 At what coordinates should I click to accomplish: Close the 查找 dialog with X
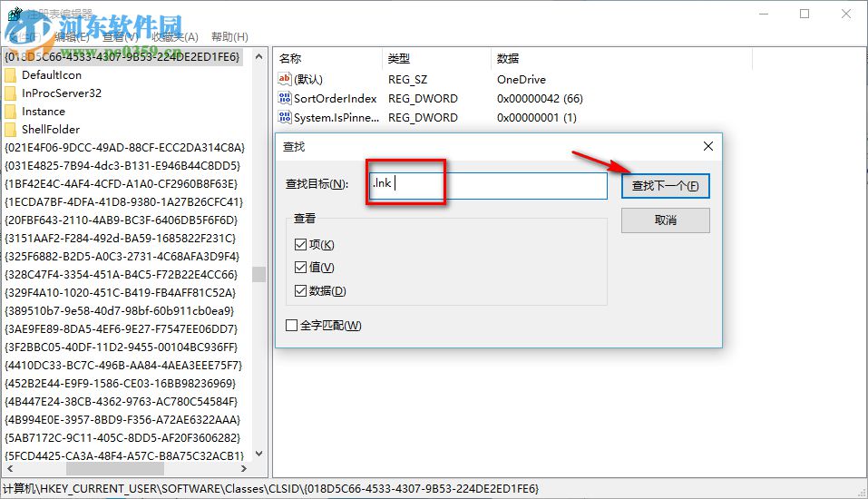(708, 146)
